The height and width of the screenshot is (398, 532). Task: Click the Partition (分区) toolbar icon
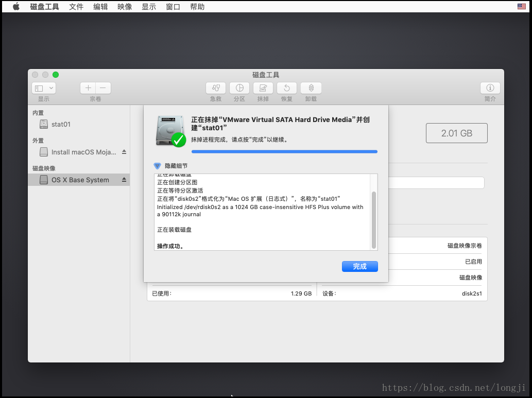click(239, 88)
